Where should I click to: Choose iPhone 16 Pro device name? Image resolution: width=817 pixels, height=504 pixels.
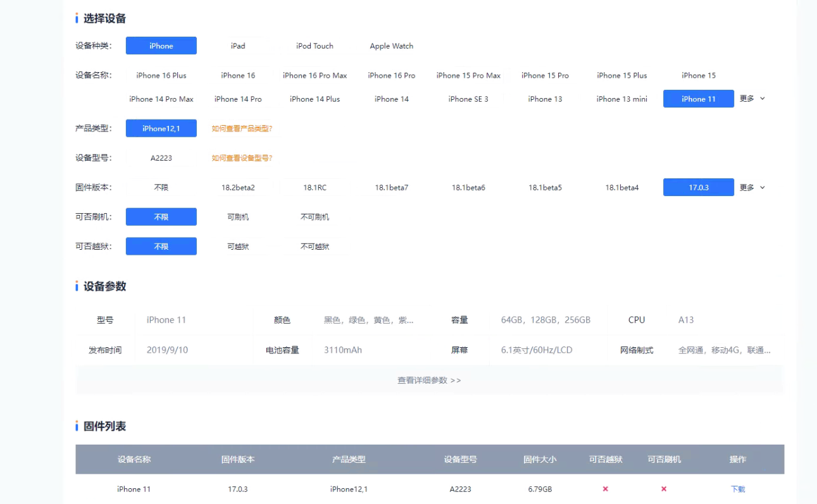click(x=392, y=75)
